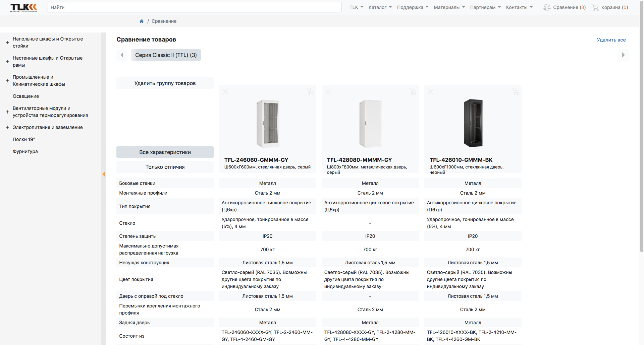Click the Монтажные профили row label

click(143, 193)
